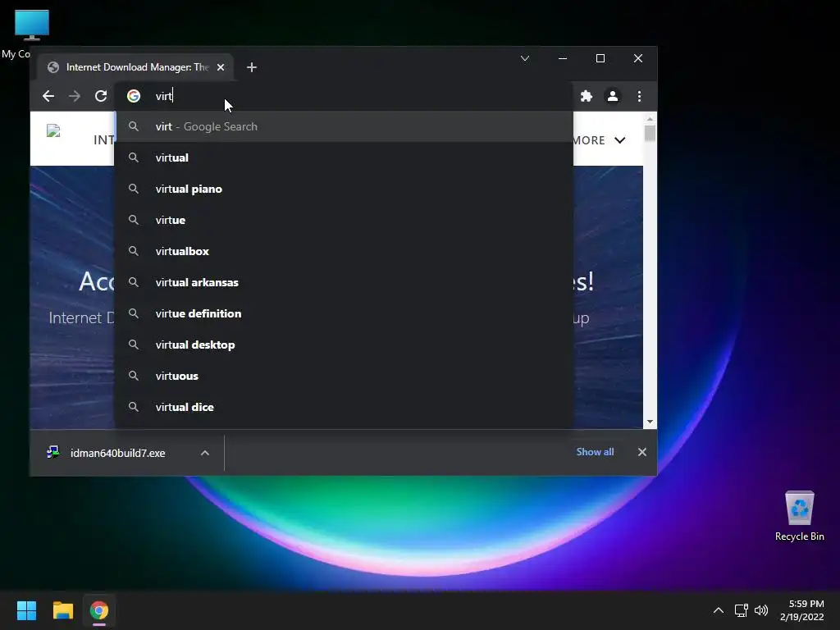Screen dimensions: 840x630
Task: Open the network icon in system tray
Action: pyautogui.click(x=742, y=610)
